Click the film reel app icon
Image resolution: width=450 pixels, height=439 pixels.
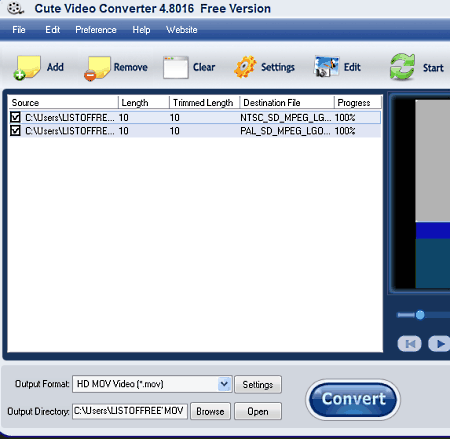pos(15,8)
